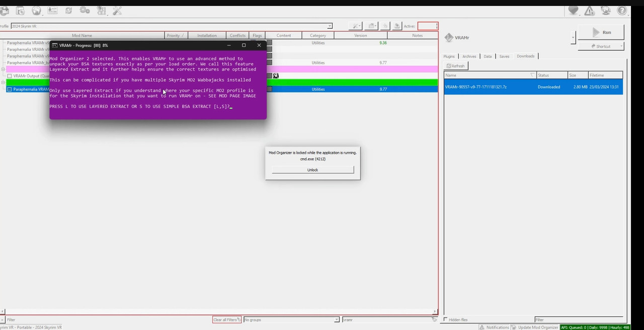Click the restore backup icon
The width and height of the screenshot is (644, 330).
pos(385,26)
